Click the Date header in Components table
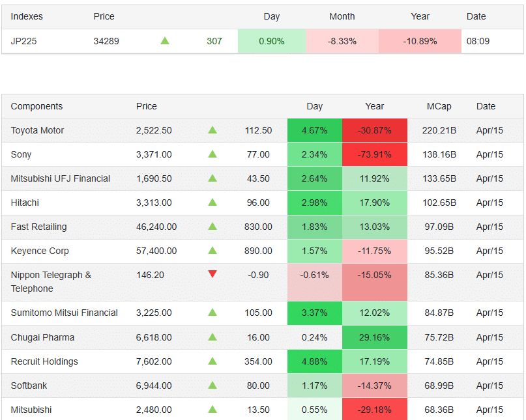 click(x=486, y=106)
